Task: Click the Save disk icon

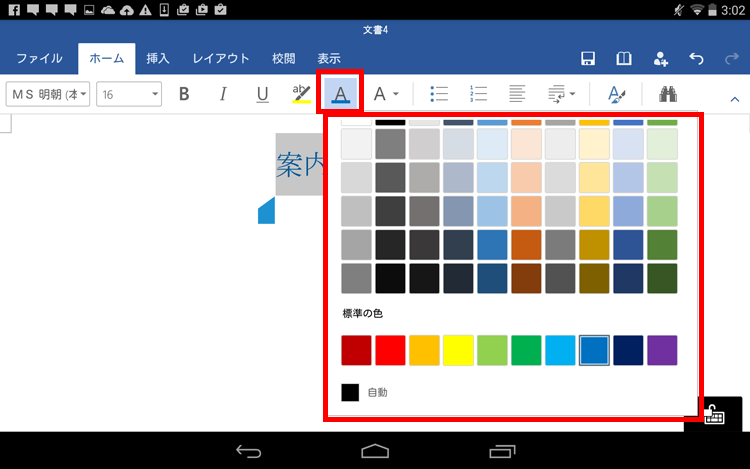Action: [589, 59]
